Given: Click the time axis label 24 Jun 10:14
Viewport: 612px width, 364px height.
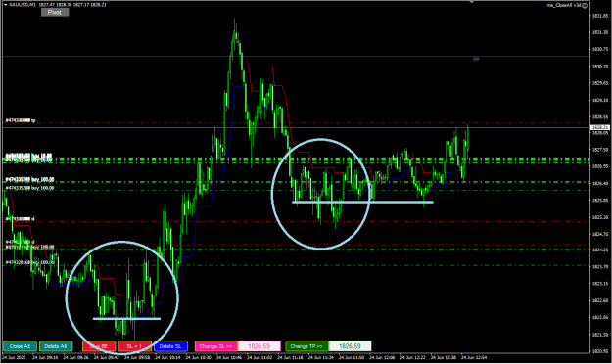Looking at the screenshot, I should (167, 357).
